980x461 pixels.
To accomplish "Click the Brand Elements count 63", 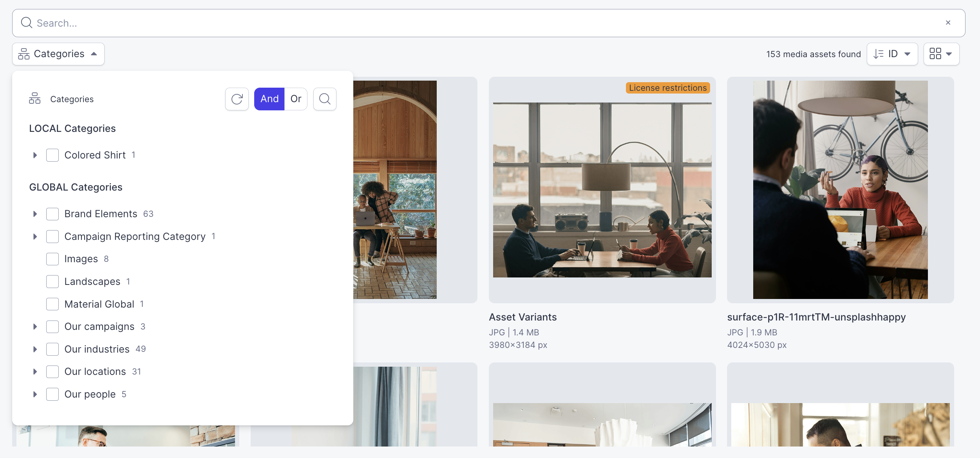I will coord(148,214).
